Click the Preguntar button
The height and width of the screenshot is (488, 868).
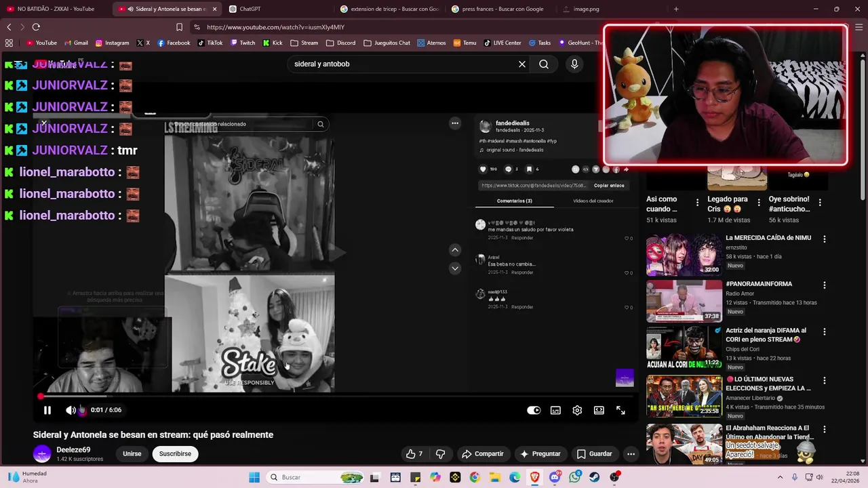pyautogui.click(x=540, y=454)
